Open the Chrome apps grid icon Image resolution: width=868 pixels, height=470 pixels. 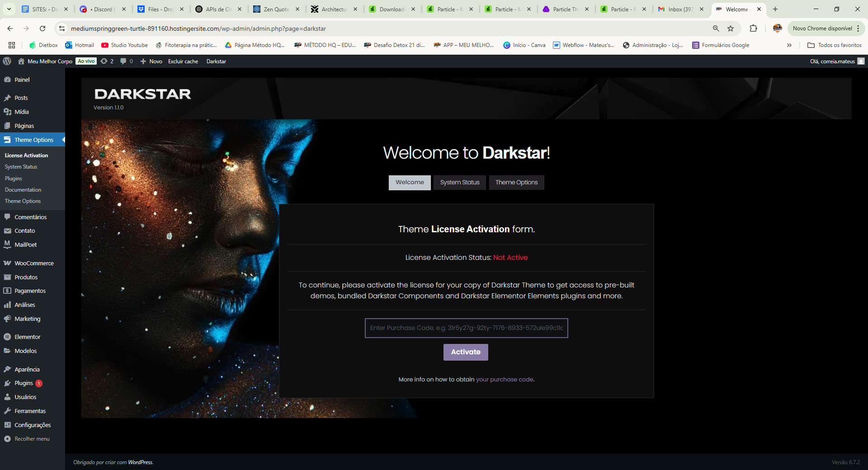pyautogui.click(x=12, y=45)
